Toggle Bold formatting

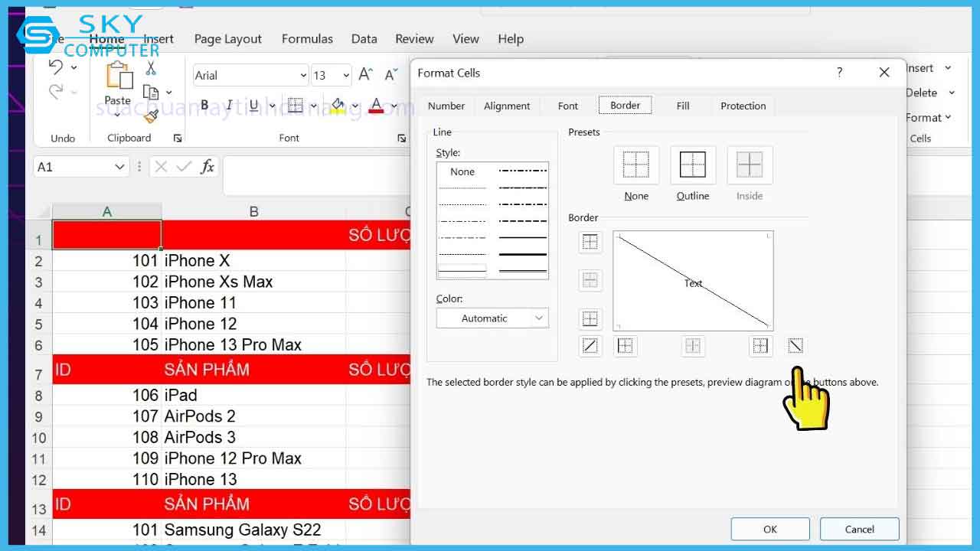[204, 106]
